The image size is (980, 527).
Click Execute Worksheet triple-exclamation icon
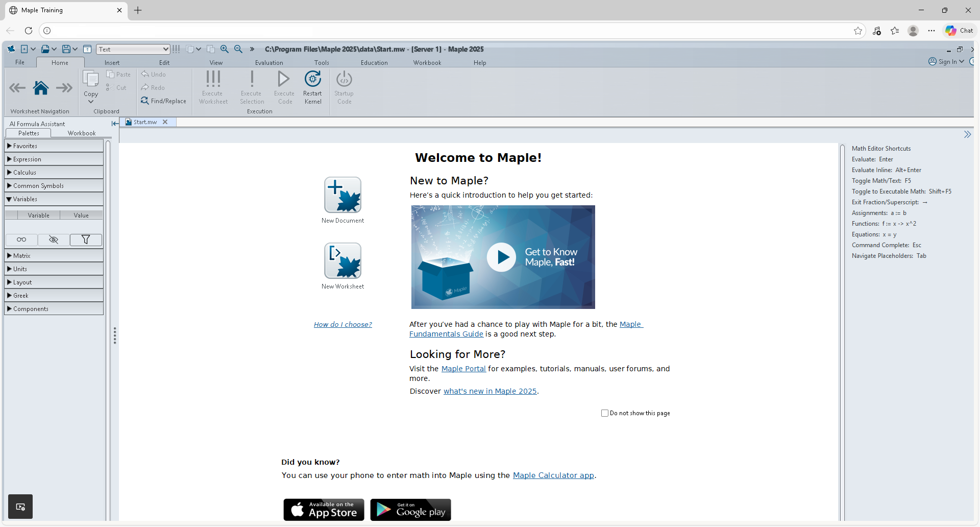213,79
